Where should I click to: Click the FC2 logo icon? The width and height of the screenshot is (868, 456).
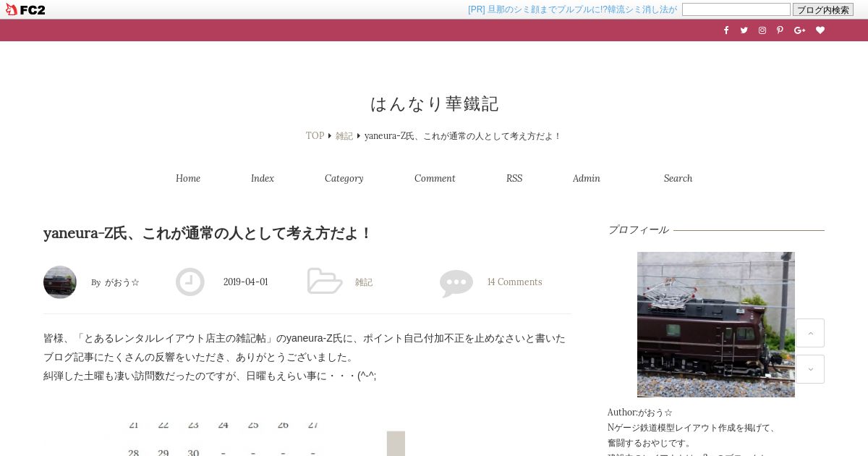tap(25, 9)
